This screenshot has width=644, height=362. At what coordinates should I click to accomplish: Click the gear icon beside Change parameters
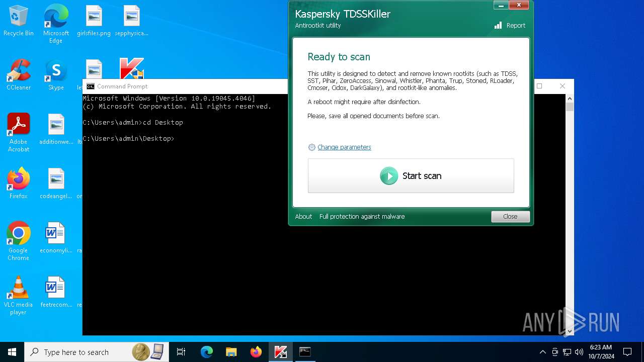click(312, 147)
